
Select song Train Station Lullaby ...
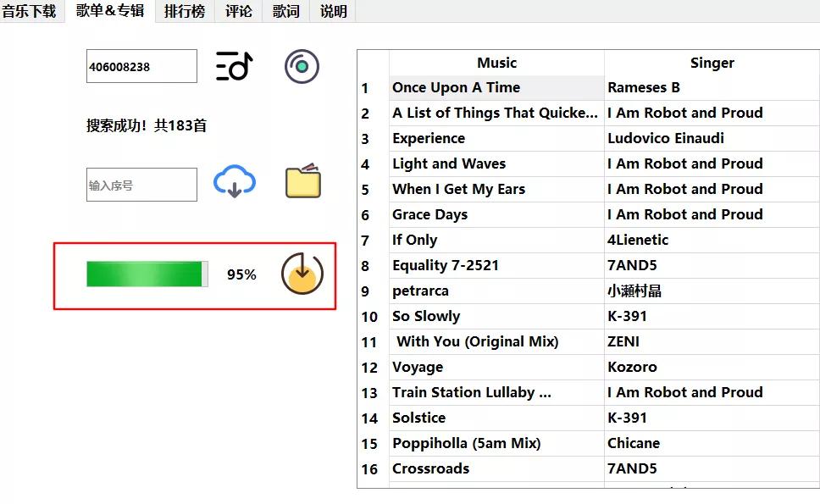[496, 393]
